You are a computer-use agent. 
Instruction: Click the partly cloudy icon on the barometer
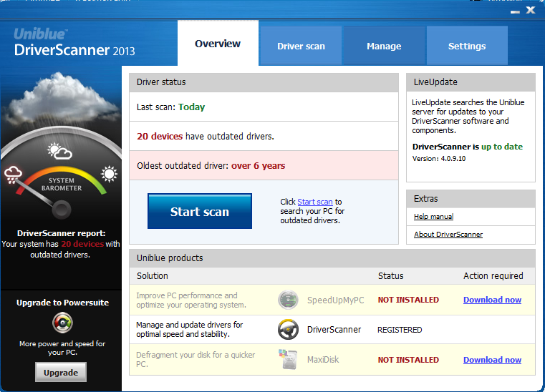tap(59, 151)
